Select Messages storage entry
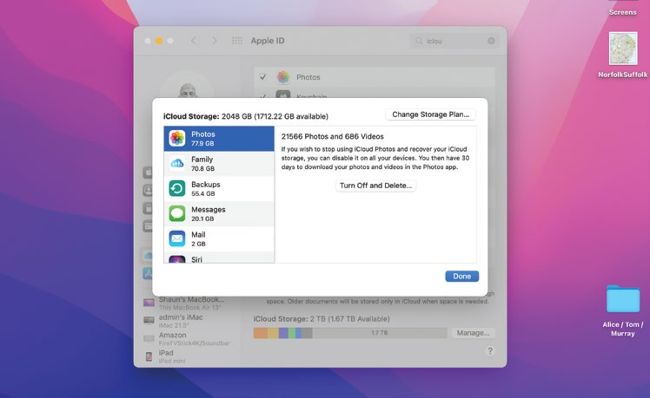This screenshot has width=650, height=398. pos(219,214)
